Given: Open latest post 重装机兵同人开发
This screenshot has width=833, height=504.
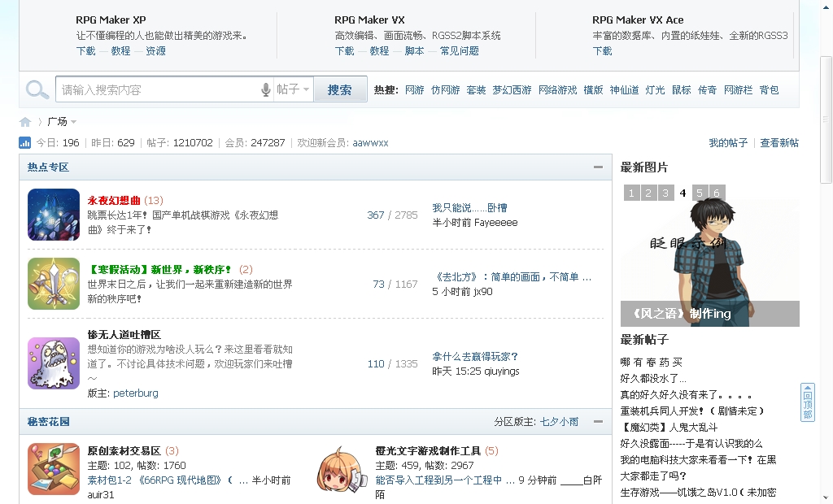Looking at the screenshot, I should (692, 411).
